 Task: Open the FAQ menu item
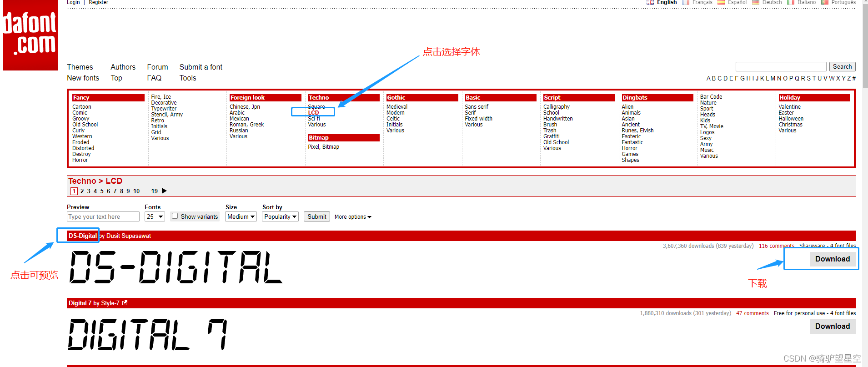pyautogui.click(x=154, y=78)
